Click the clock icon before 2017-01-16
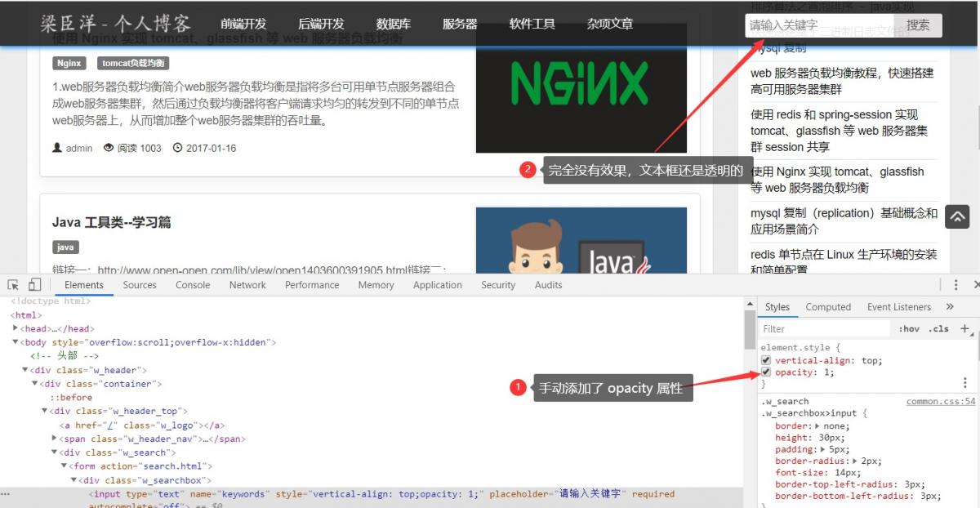980x508 pixels. 178,148
